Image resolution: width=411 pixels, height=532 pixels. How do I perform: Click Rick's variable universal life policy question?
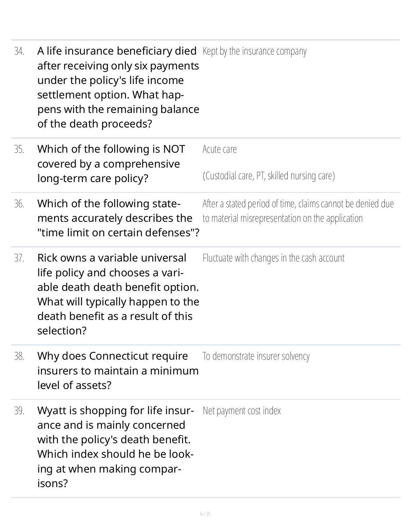tap(118, 294)
